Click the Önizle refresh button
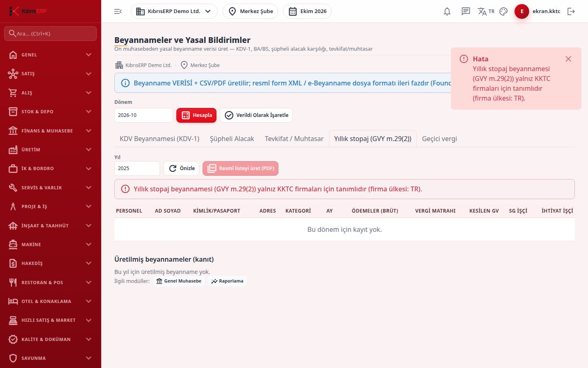This screenshot has width=588, height=368. pos(181,168)
